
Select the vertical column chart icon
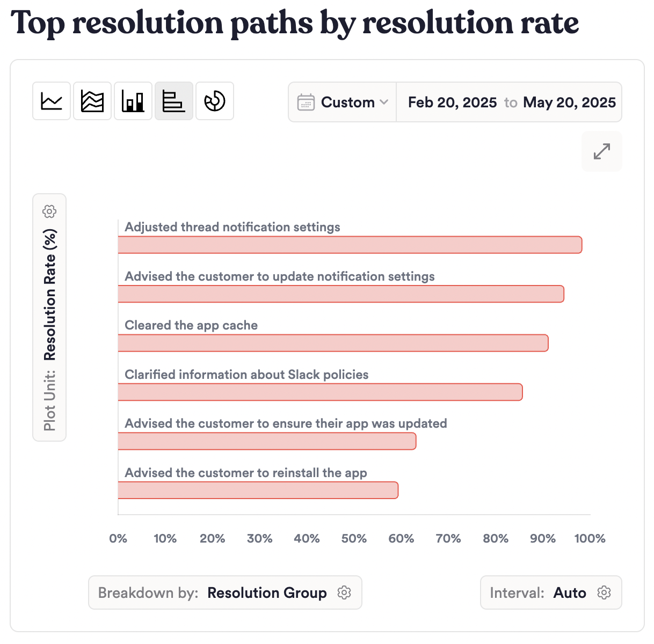(133, 100)
